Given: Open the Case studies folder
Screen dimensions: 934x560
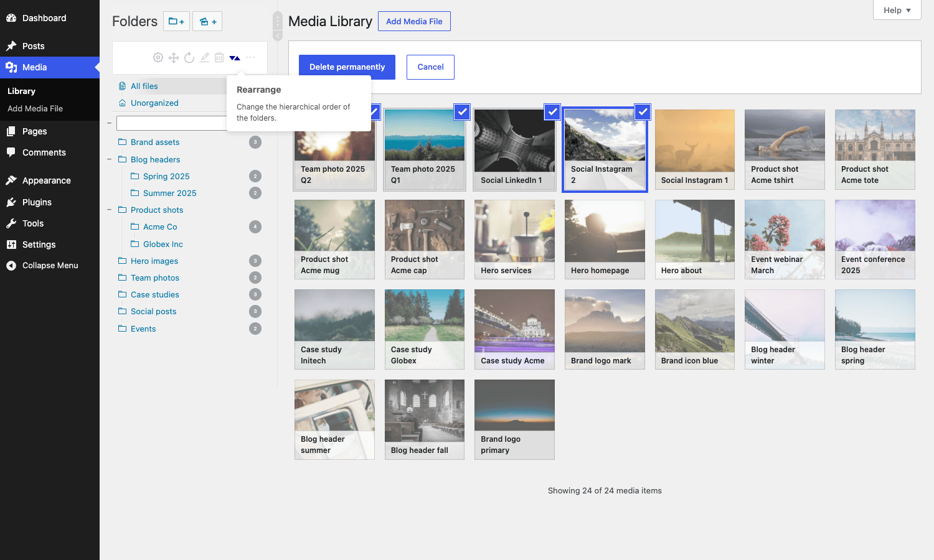Looking at the screenshot, I should 155,295.
